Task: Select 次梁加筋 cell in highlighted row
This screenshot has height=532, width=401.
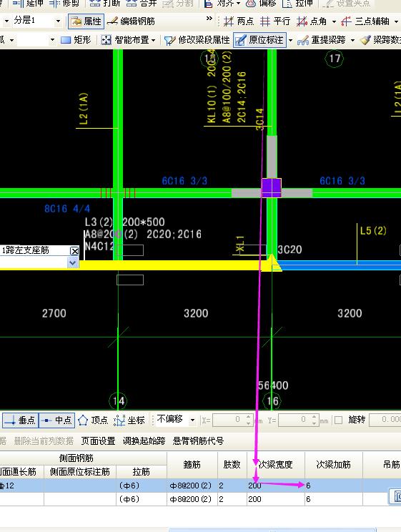Action: click(x=334, y=486)
